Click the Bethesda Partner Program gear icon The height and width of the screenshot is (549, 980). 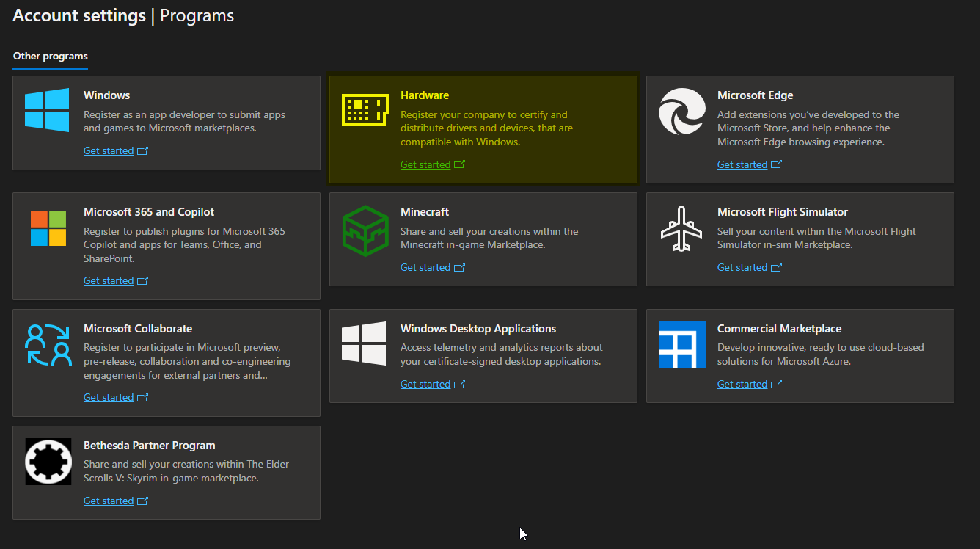point(48,462)
